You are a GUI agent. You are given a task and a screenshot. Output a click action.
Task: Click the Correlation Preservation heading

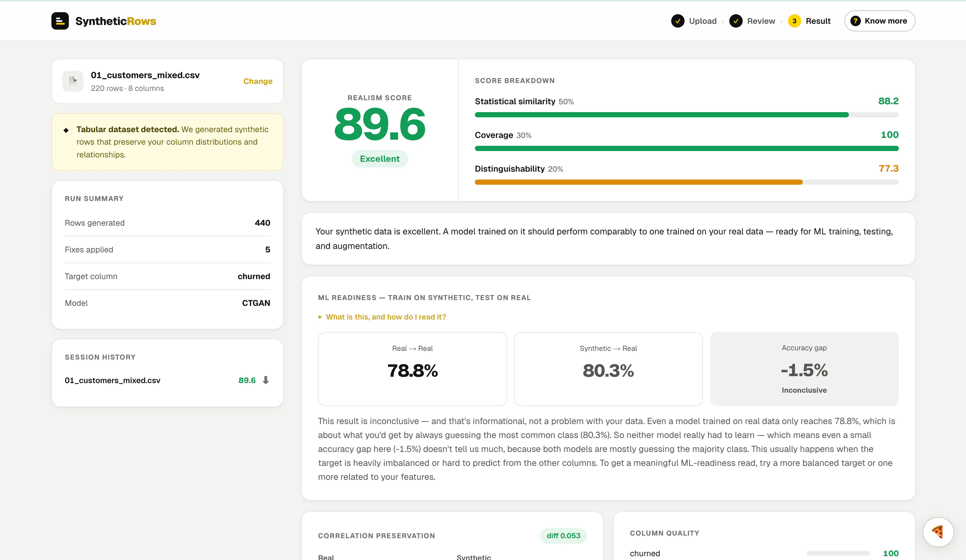[x=376, y=536]
